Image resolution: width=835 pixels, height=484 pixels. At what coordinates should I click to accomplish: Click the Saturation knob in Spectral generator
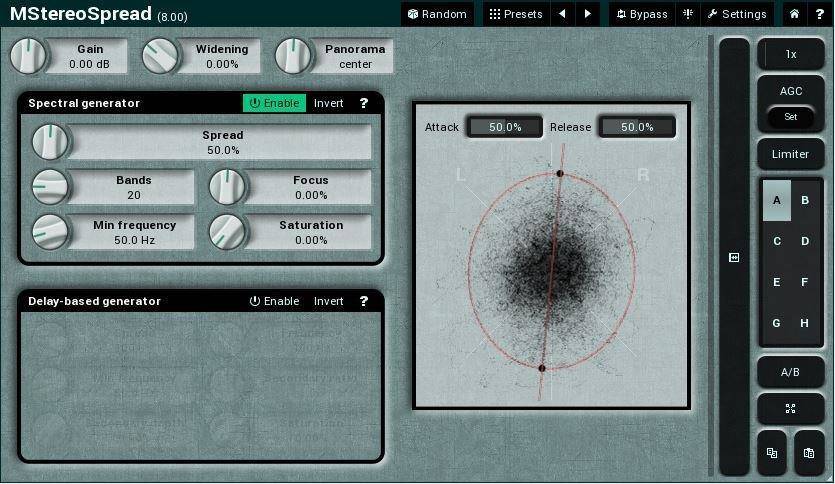[227, 232]
